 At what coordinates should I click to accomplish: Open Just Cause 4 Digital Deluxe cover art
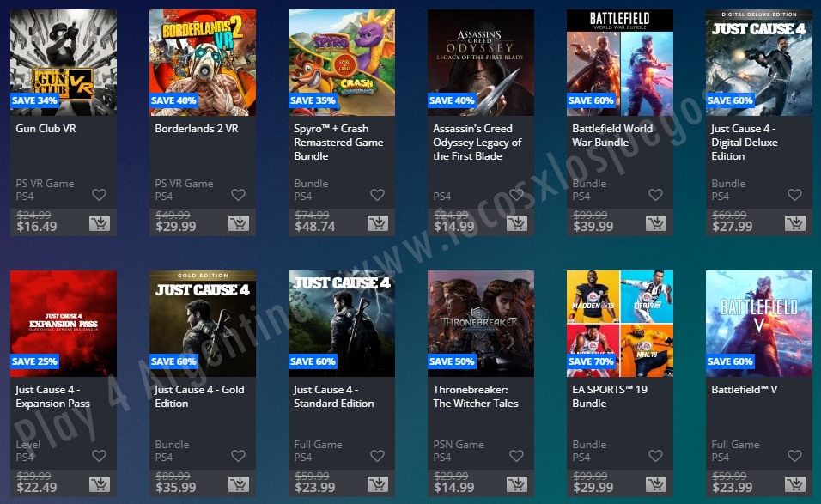coord(758,63)
